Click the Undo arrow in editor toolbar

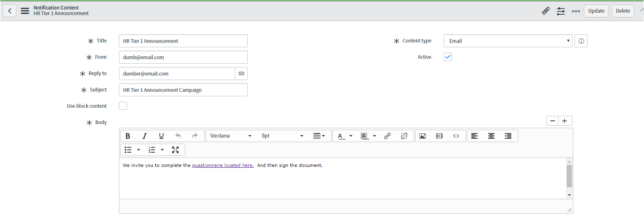coord(178,136)
